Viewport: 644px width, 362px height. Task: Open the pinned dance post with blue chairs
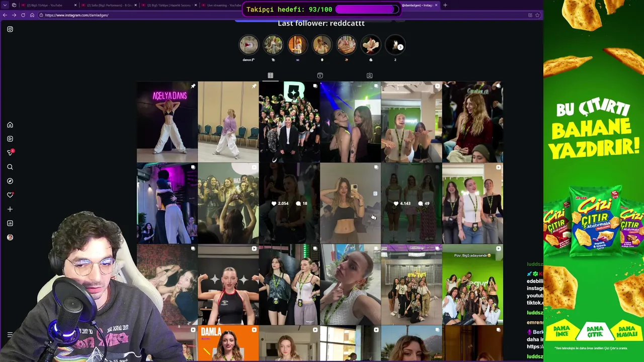pyautogui.click(x=228, y=122)
